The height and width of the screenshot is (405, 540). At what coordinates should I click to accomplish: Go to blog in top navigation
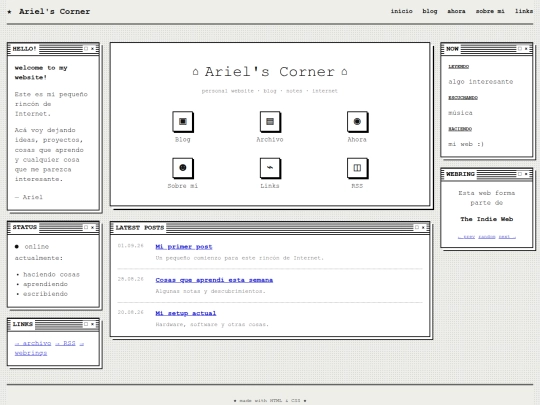[430, 11]
